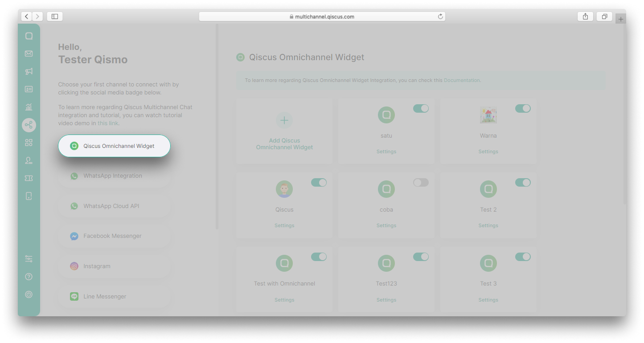The height and width of the screenshot is (343, 644).
Task: Open Settings for coba widget
Action: (x=386, y=225)
